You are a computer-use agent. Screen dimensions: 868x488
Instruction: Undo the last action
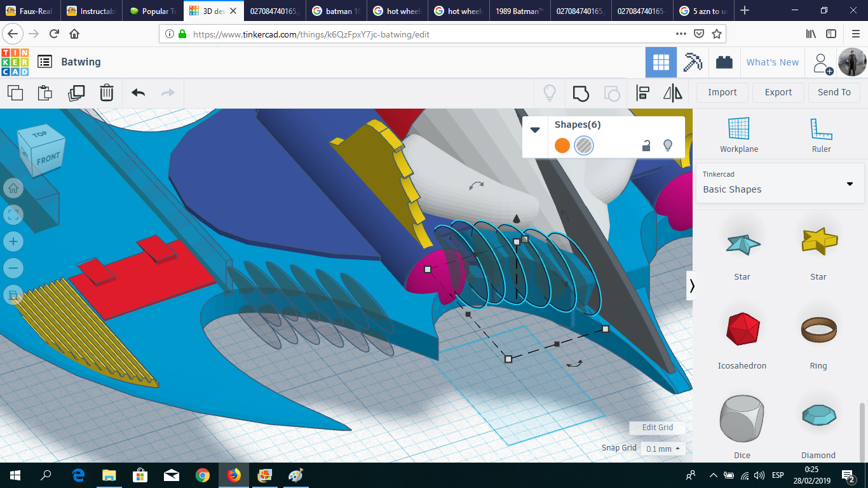139,93
